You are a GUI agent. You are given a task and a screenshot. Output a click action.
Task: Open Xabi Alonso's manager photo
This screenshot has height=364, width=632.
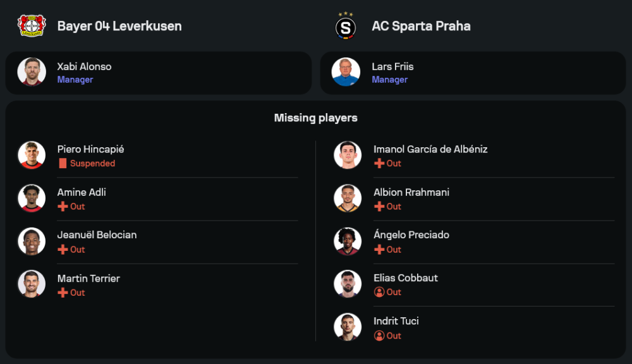(32, 72)
